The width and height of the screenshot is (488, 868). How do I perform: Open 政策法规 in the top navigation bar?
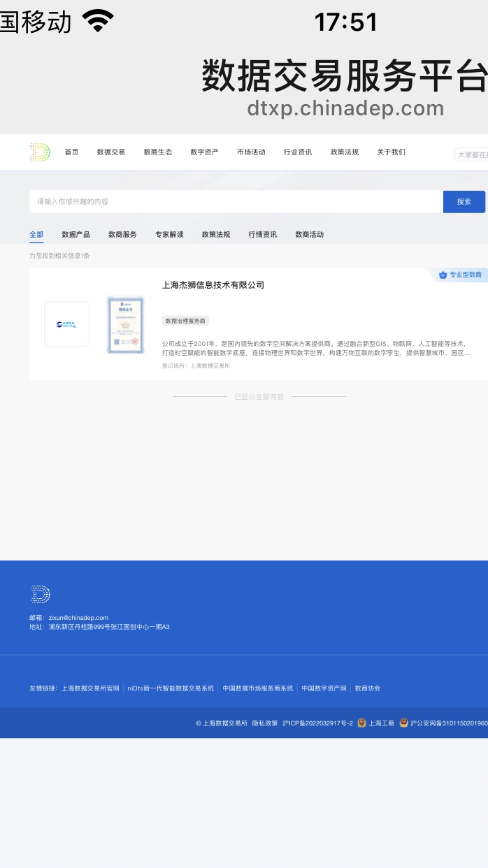(x=345, y=152)
